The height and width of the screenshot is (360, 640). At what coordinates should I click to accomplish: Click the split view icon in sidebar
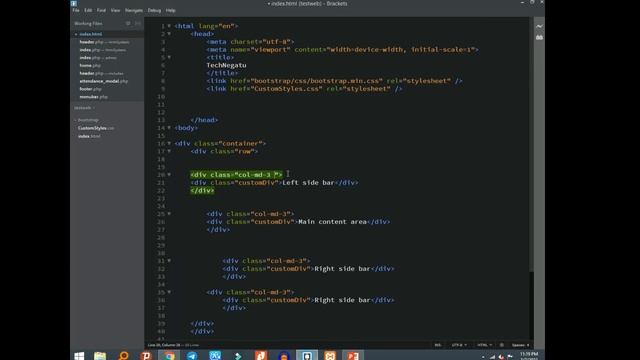pos(138,24)
